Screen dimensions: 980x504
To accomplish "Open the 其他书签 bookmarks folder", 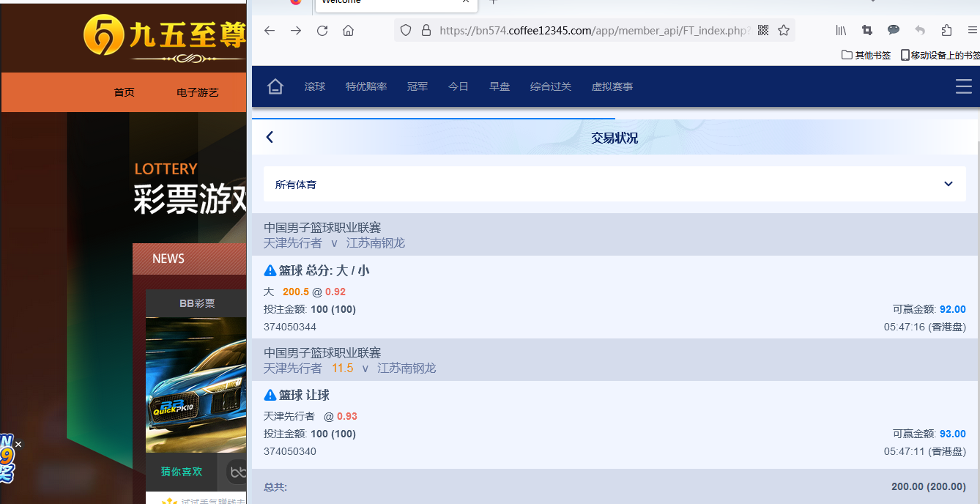I will coord(866,55).
